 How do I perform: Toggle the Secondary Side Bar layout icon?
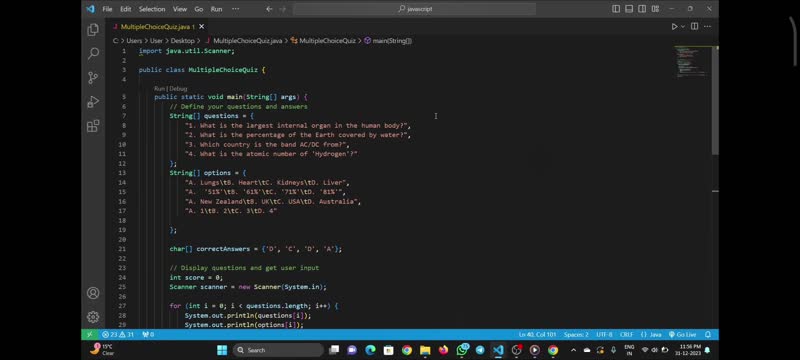point(642,9)
